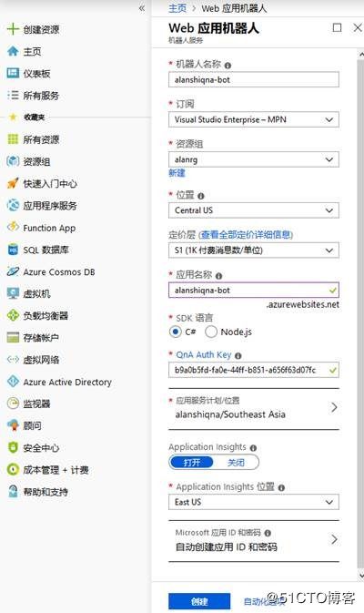Turn Application Insights to 关闭
This screenshot has width=364, height=613.
(236, 463)
